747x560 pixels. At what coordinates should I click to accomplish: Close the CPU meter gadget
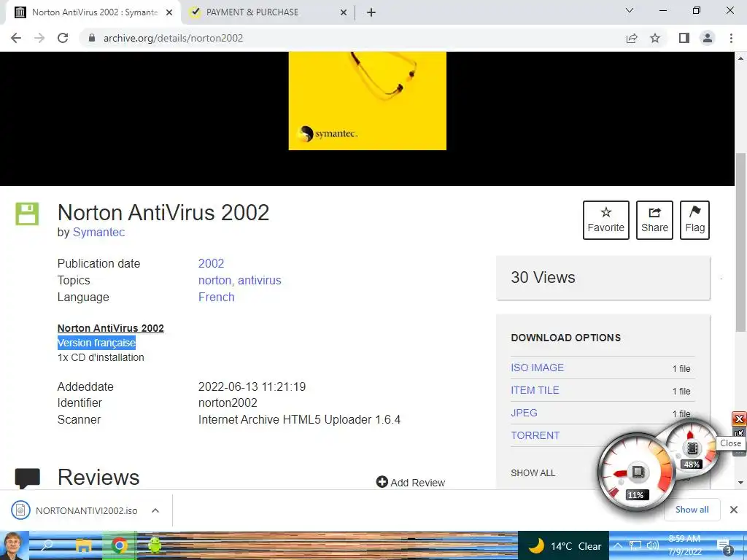(x=739, y=419)
